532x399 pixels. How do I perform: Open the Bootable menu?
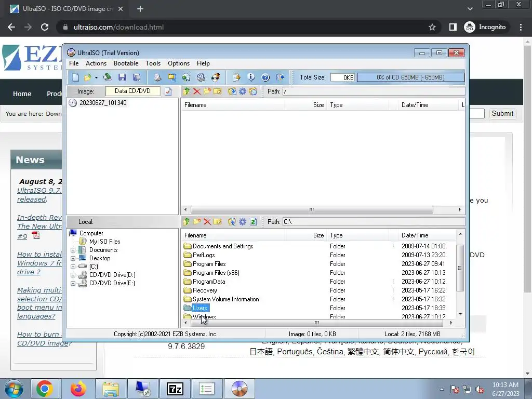(126, 63)
